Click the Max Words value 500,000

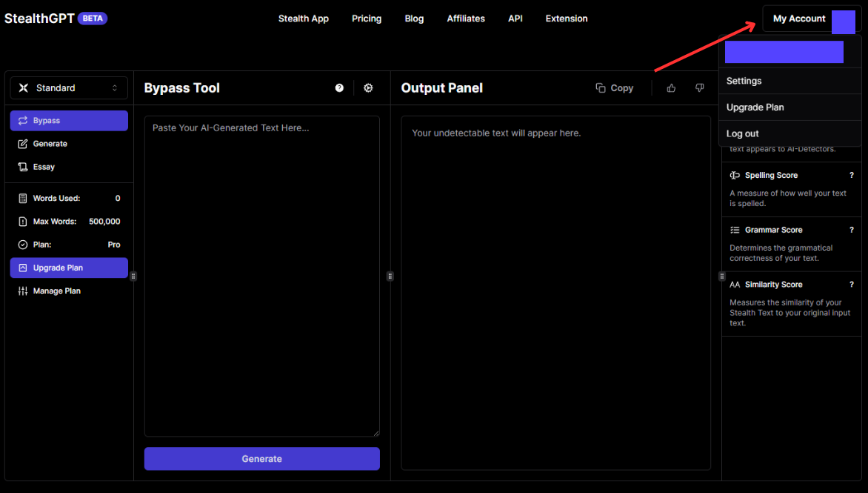tap(104, 222)
